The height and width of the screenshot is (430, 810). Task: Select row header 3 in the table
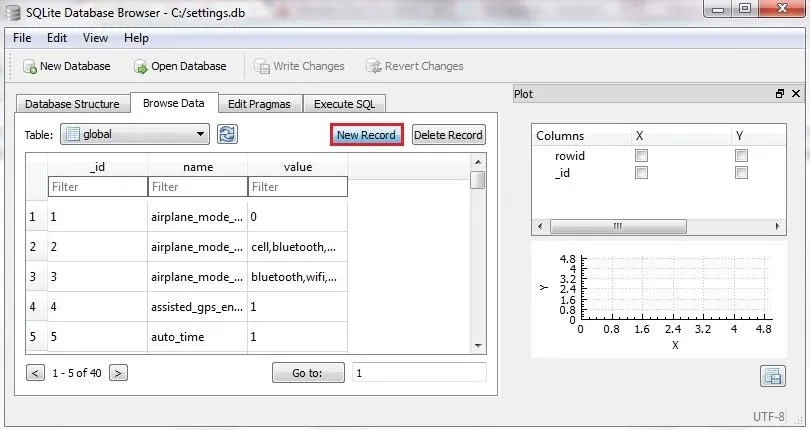(x=36, y=277)
